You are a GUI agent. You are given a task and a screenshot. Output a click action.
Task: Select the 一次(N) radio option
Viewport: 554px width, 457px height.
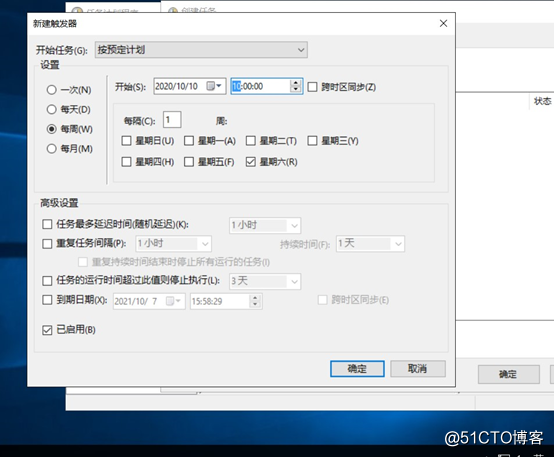point(52,90)
